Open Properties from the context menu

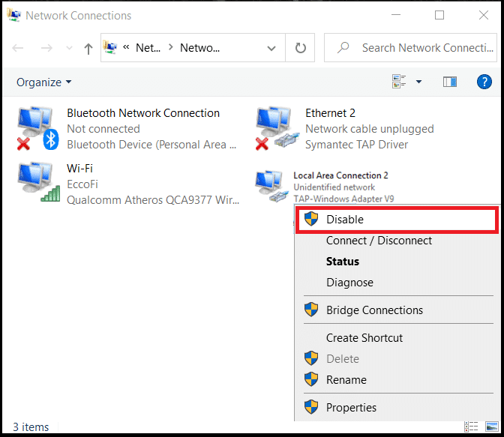point(397,408)
